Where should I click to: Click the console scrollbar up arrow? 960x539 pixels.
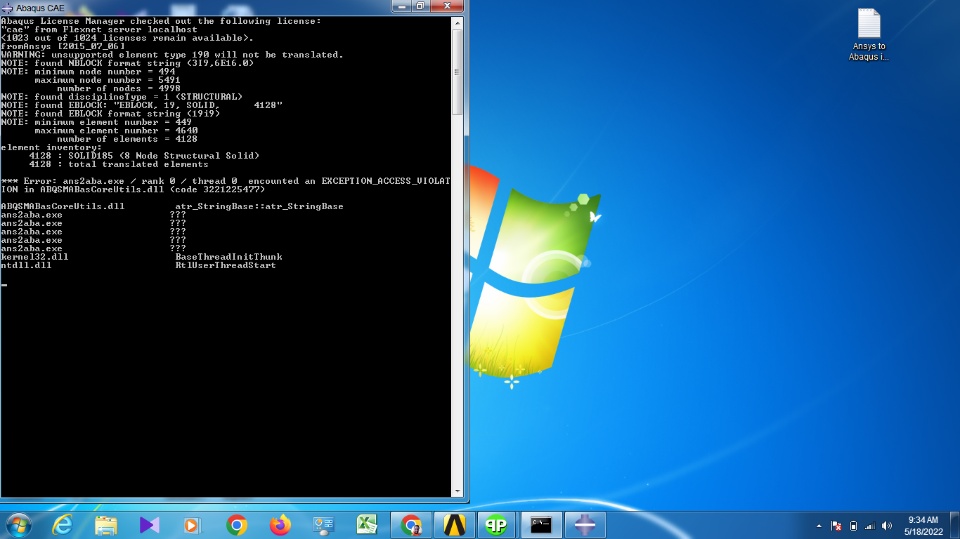click(457, 23)
